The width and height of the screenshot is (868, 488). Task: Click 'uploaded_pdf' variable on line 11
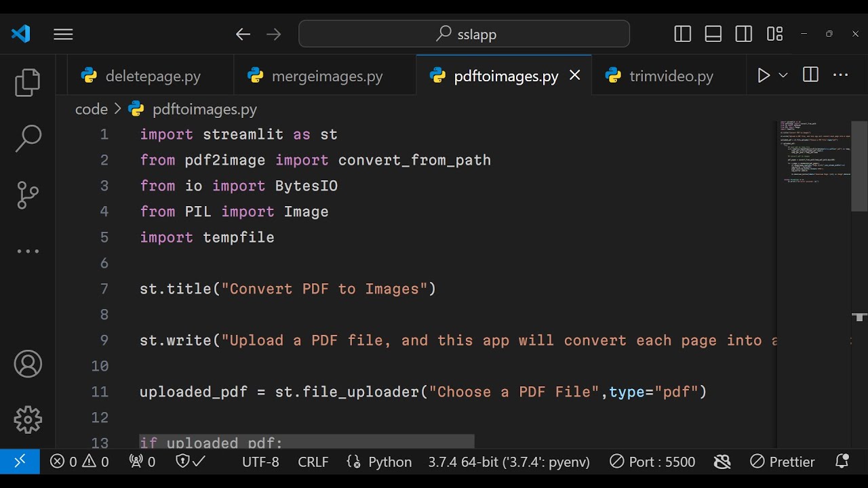point(193,392)
